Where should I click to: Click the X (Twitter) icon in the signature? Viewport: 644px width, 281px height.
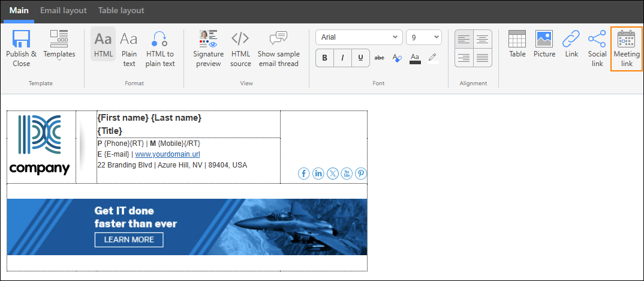[x=332, y=174]
